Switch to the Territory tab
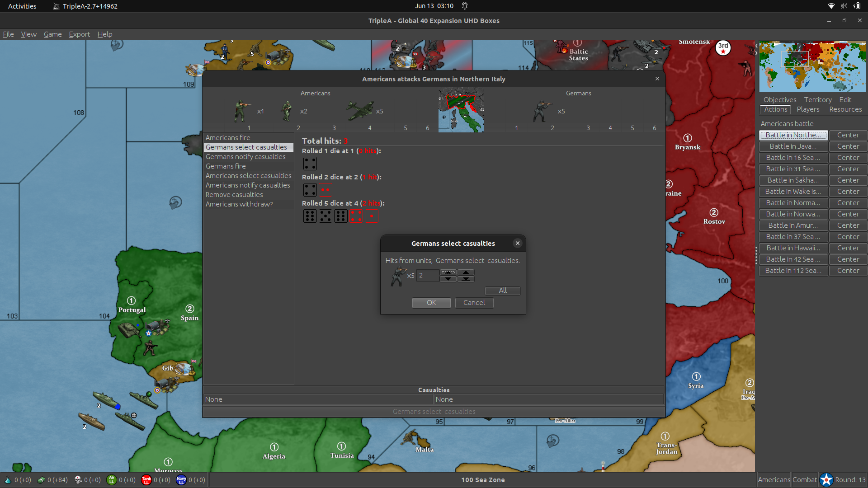 (x=817, y=100)
